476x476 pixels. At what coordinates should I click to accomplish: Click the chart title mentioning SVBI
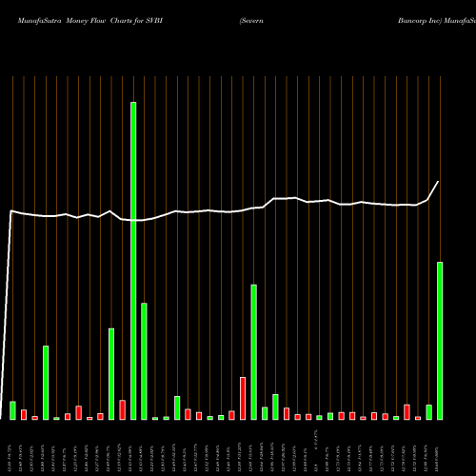click(x=90, y=21)
